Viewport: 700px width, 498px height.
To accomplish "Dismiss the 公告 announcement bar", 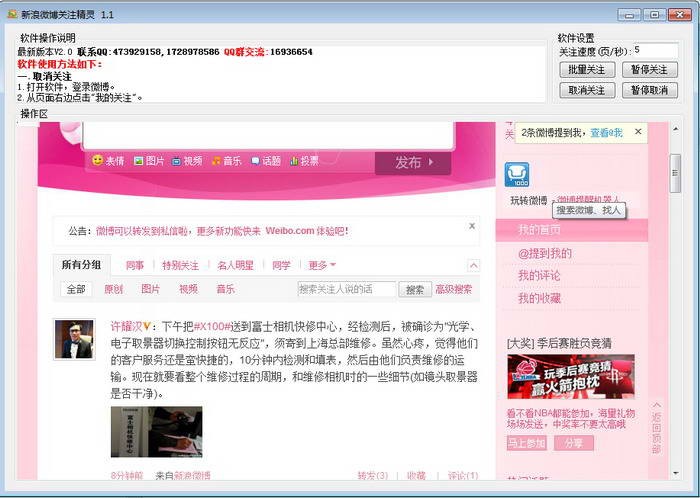I will pos(472,226).
